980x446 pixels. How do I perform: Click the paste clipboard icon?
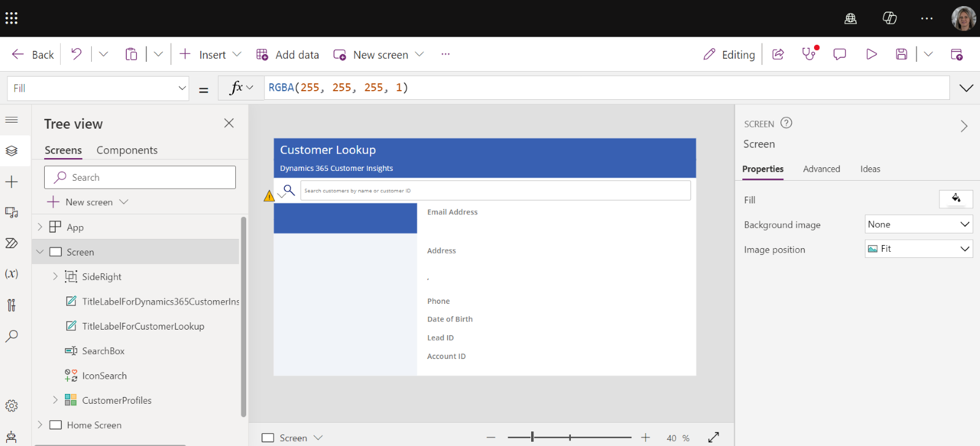(x=131, y=54)
